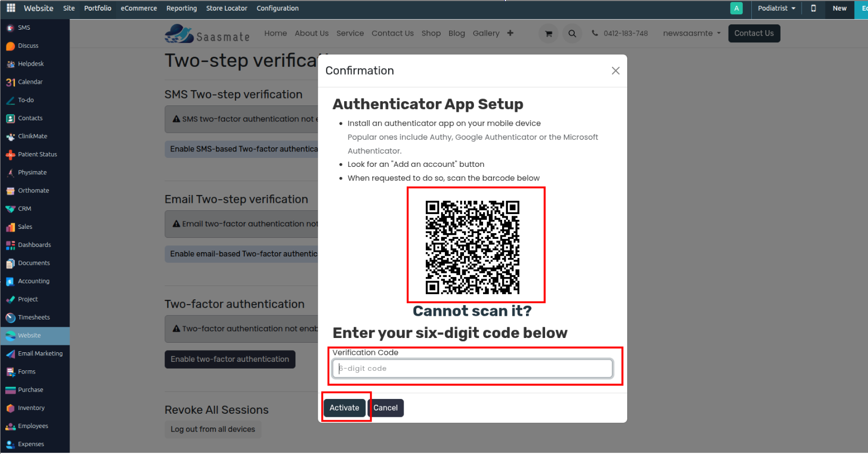Viewport: 868px width, 454px height.
Task: Open the apps grid menu icon
Action: pos(11,8)
